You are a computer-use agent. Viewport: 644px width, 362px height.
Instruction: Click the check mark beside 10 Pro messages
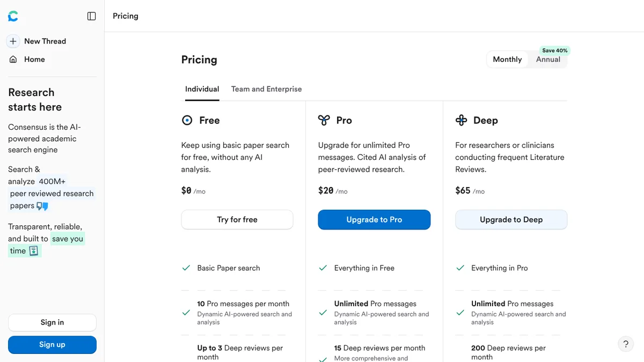[x=186, y=313]
